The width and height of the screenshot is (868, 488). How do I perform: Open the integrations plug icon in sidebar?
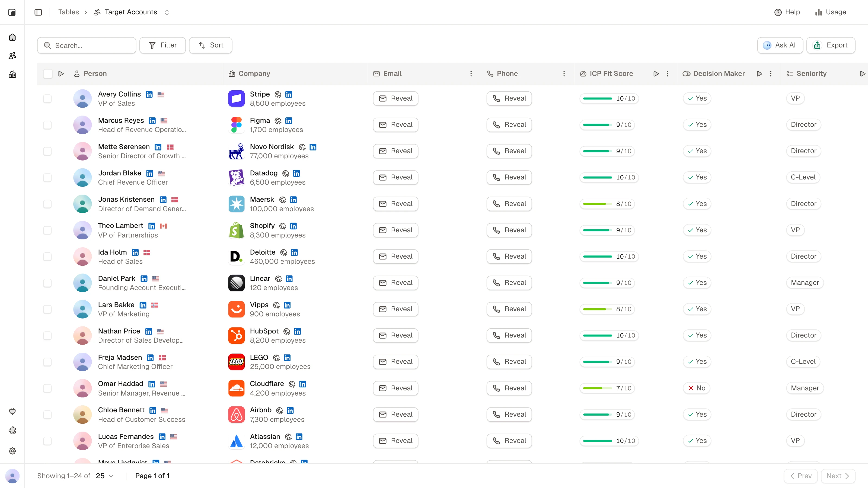click(x=12, y=411)
